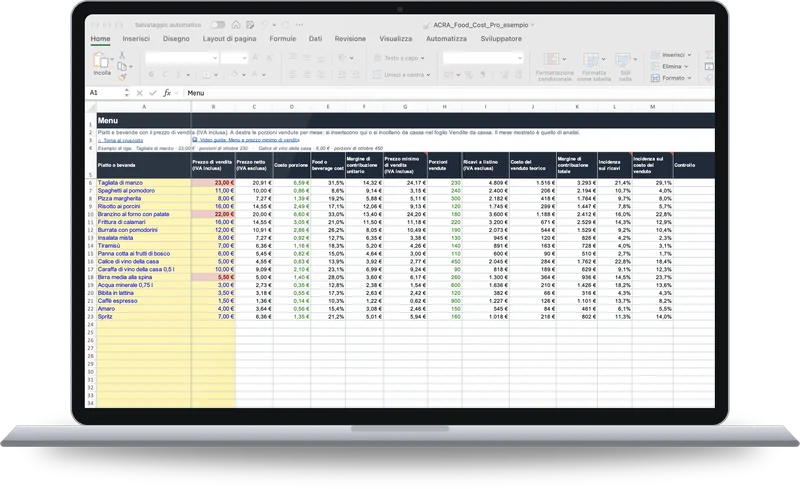The width and height of the screenshot is (800, 489).
Task: Open the Home icon in title bar
Action: 236,25
